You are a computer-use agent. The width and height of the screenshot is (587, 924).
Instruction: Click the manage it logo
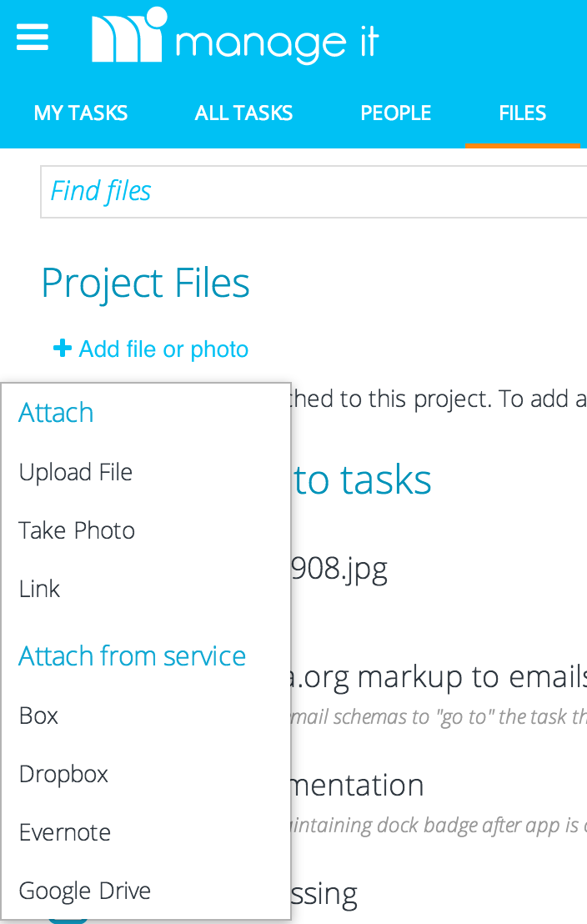[x=235, y=35]
